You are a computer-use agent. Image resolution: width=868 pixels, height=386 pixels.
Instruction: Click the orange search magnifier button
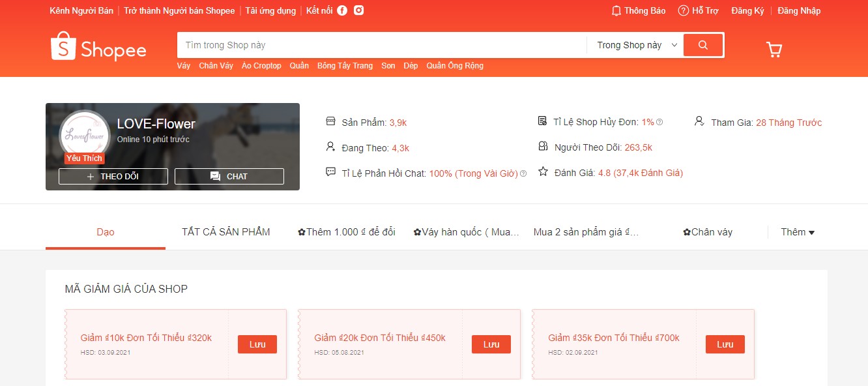(703, 45)
